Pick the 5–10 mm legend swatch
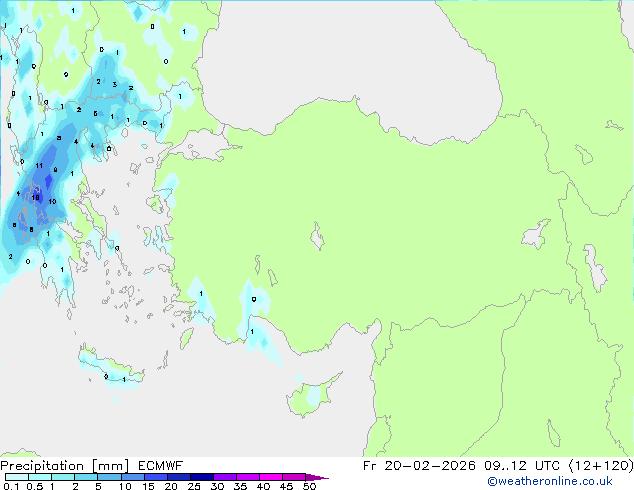The width and height of the screenshot is (634, 490). [x=110, y=477]
